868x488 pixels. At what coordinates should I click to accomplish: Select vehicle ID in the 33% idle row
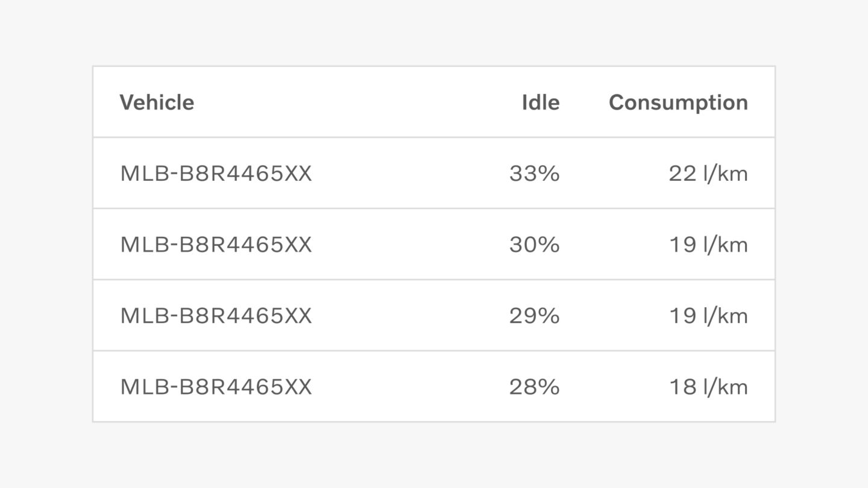[216, 174]
